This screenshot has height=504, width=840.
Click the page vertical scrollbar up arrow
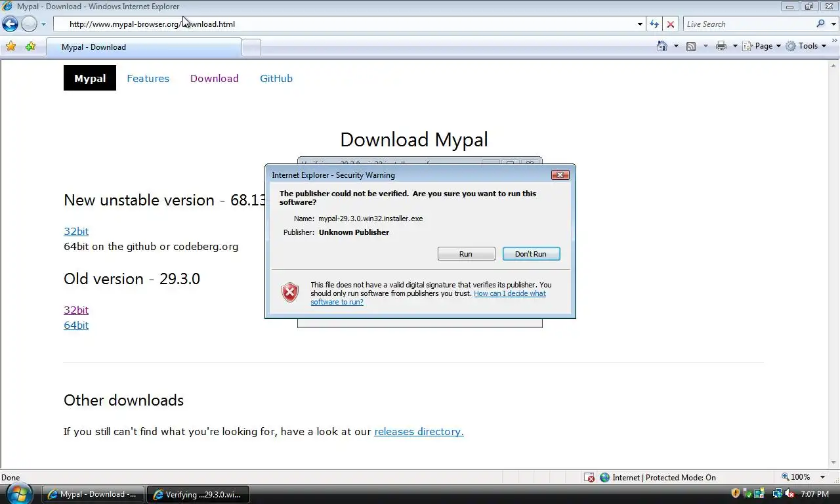835,65
